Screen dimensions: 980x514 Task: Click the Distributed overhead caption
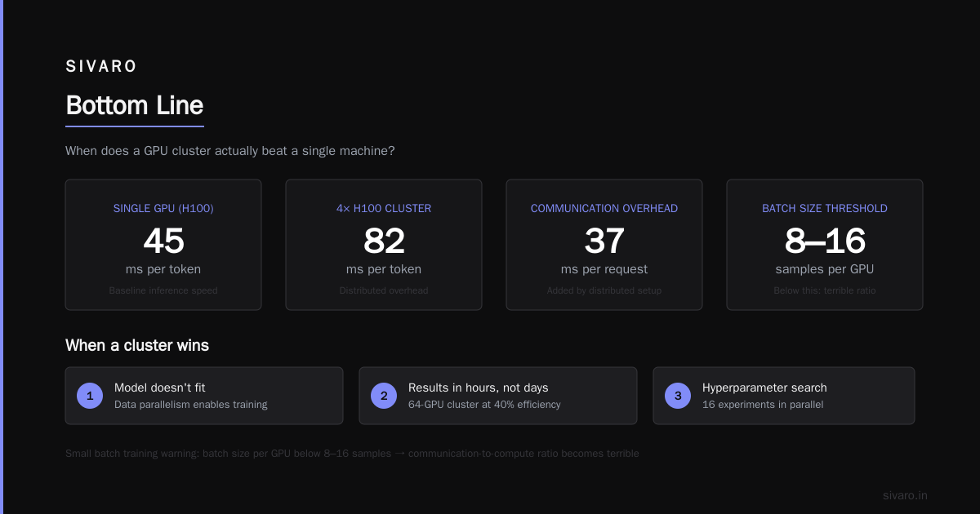pyautogui.click(x=384, y=290)
